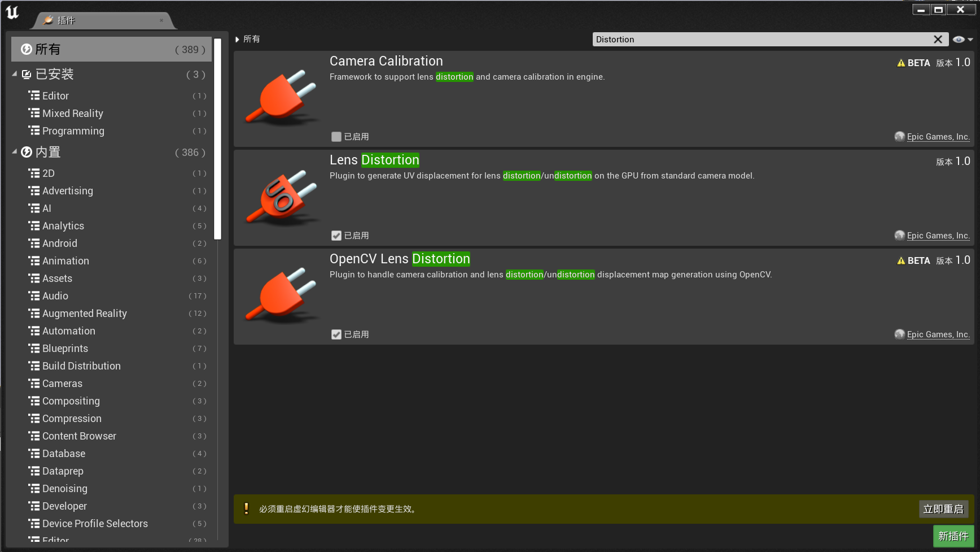
Task: Click the green 新插件 button
Action: 953,536
